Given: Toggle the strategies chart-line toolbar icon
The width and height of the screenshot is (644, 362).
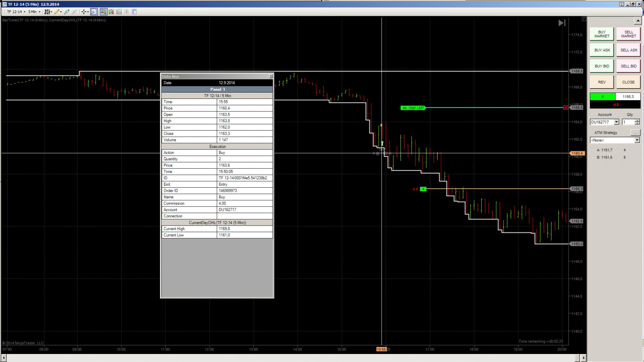Looking at the screenshot, I should point(119,12).
